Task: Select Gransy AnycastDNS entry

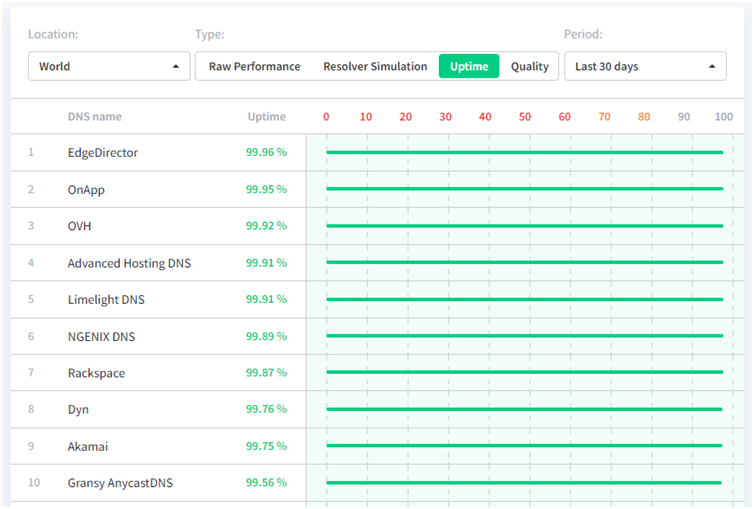Action: (x=120, y=483)
